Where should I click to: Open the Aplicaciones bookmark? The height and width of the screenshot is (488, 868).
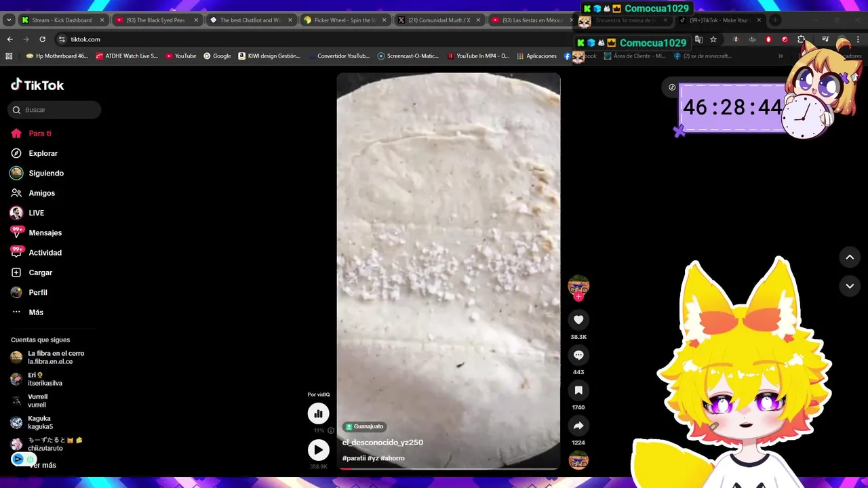pyautogui.click(x=536, y=56)
